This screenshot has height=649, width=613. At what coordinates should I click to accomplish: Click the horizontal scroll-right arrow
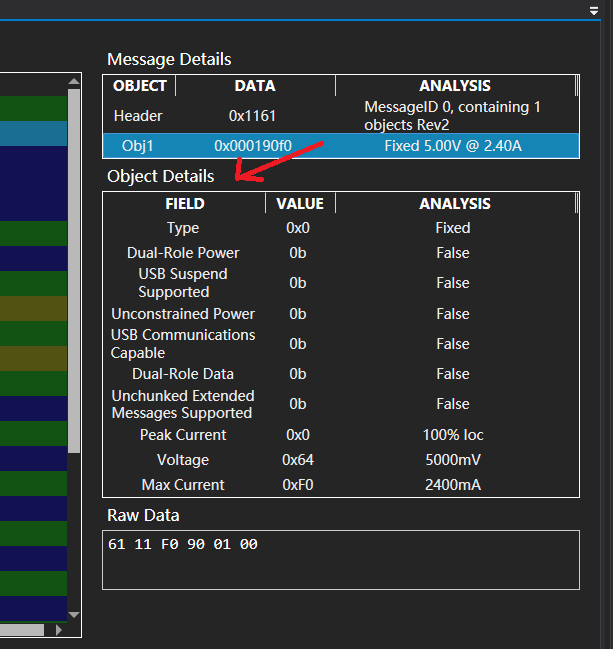[x=59, y=630]
